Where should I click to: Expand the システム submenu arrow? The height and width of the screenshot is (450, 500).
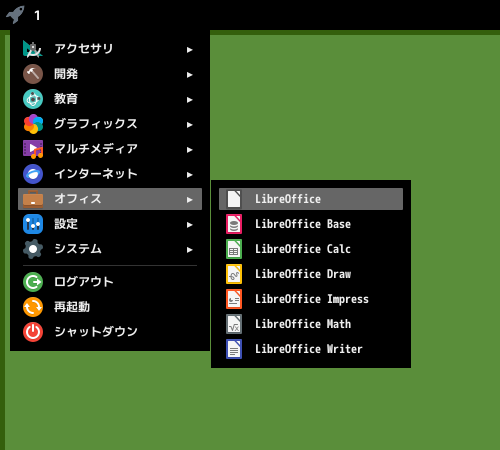point(189,250)
